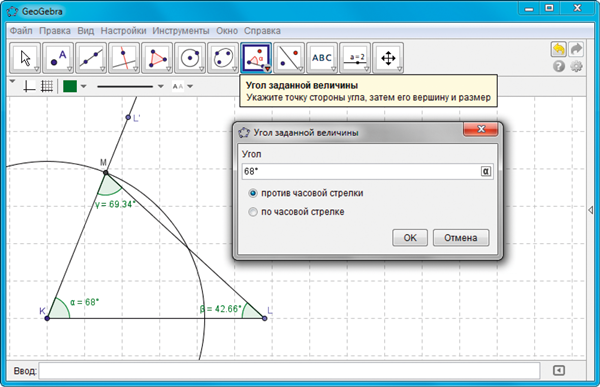Open the Файл menu

coord(21,31)
